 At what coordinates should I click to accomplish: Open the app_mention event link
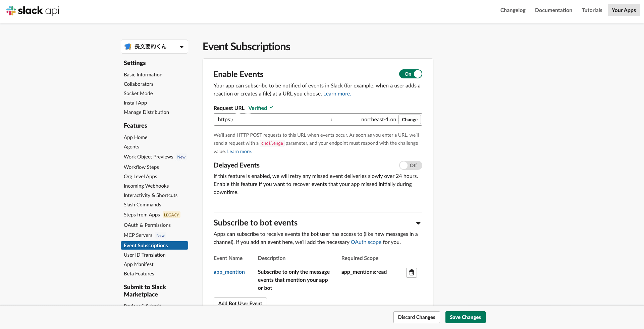point(229,272)
